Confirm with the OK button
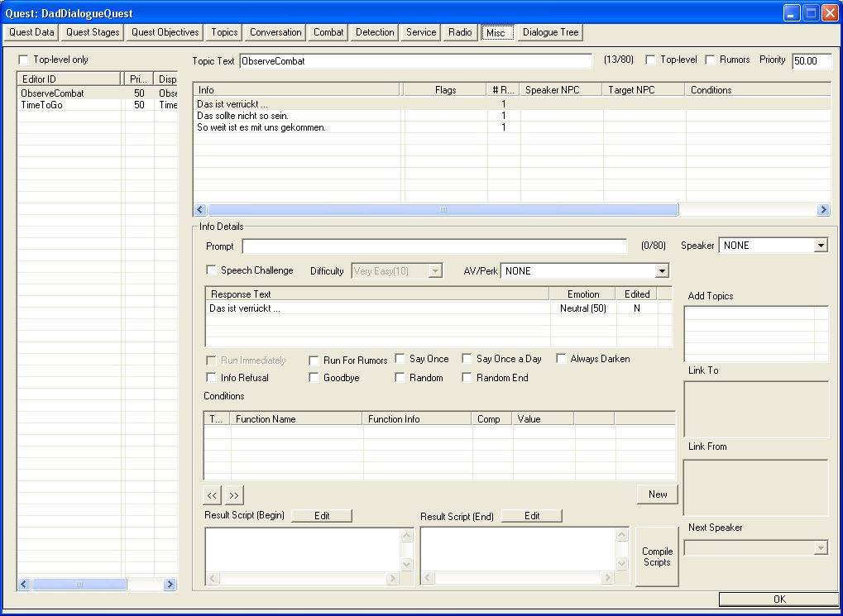This screenshot has height=616, width=843. 779,599
